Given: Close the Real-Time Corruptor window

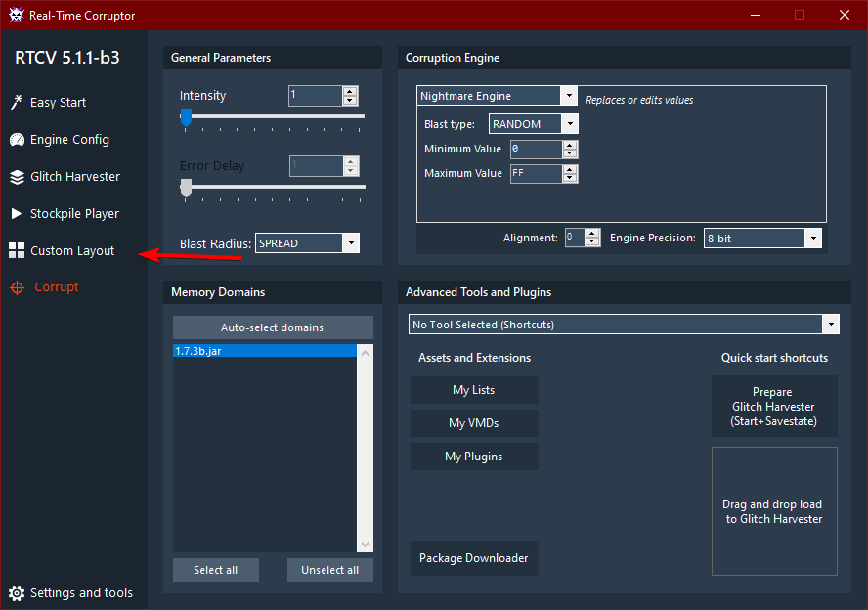Looking at the screenshot, I should [x=845, y=15].
